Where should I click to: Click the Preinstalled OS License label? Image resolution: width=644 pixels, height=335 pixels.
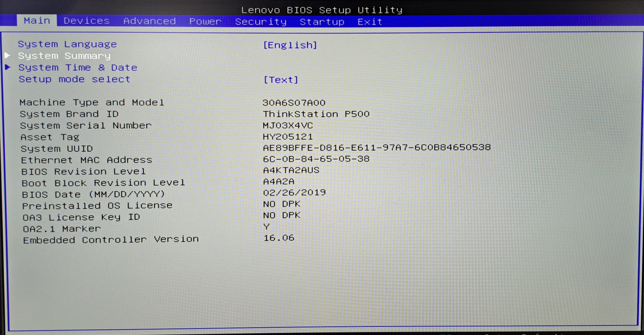97,205
